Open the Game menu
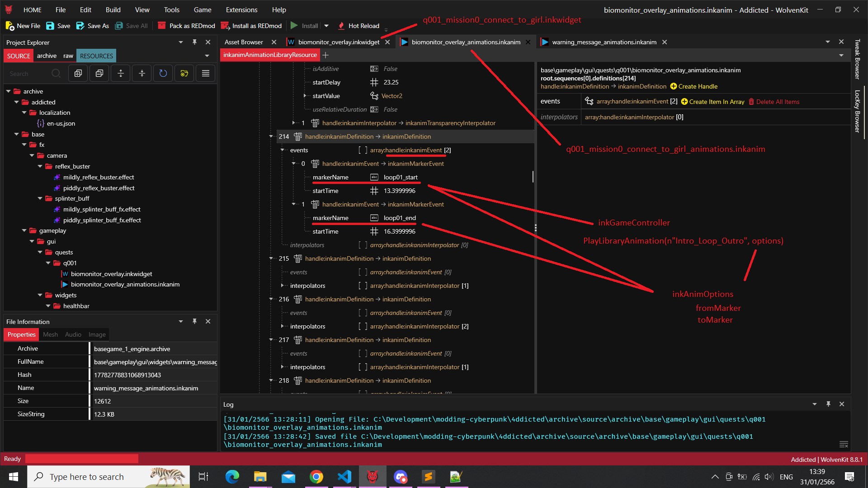Screen dimensions: 868x488 (203, 9)
